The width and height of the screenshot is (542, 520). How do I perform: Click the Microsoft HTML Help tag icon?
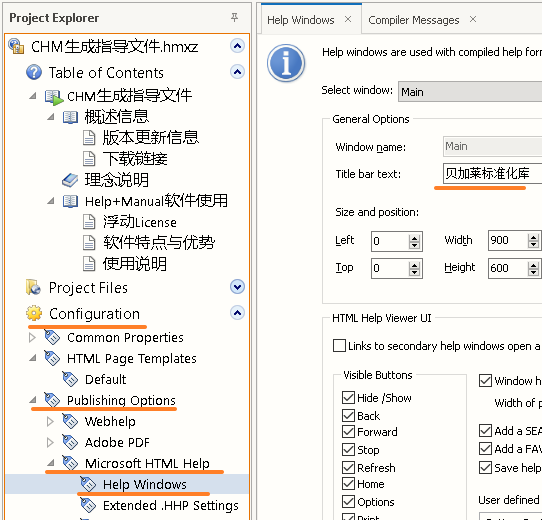tap(70, 463)
